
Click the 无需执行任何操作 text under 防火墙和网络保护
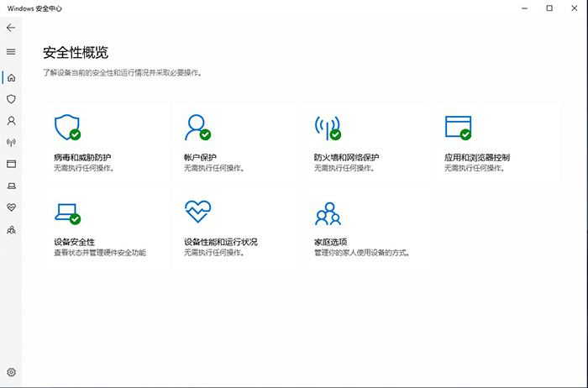click(x=344, y=168)
